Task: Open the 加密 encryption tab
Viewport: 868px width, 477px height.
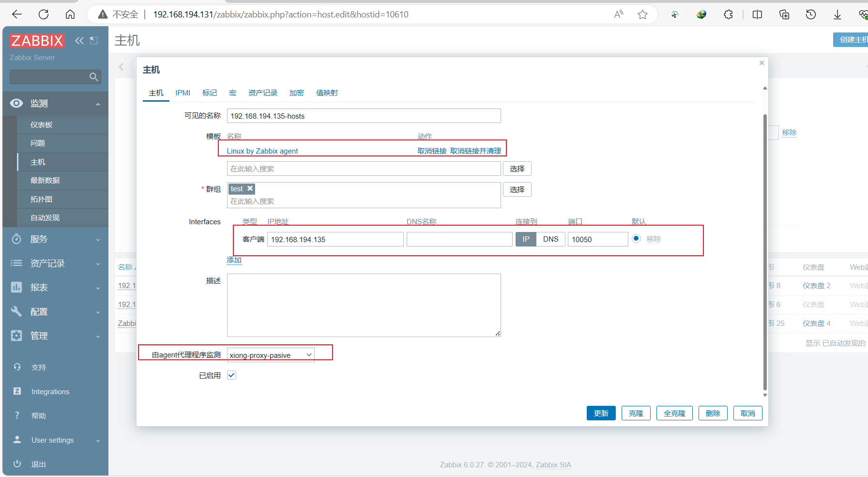Action: click(x=296, y=93)
